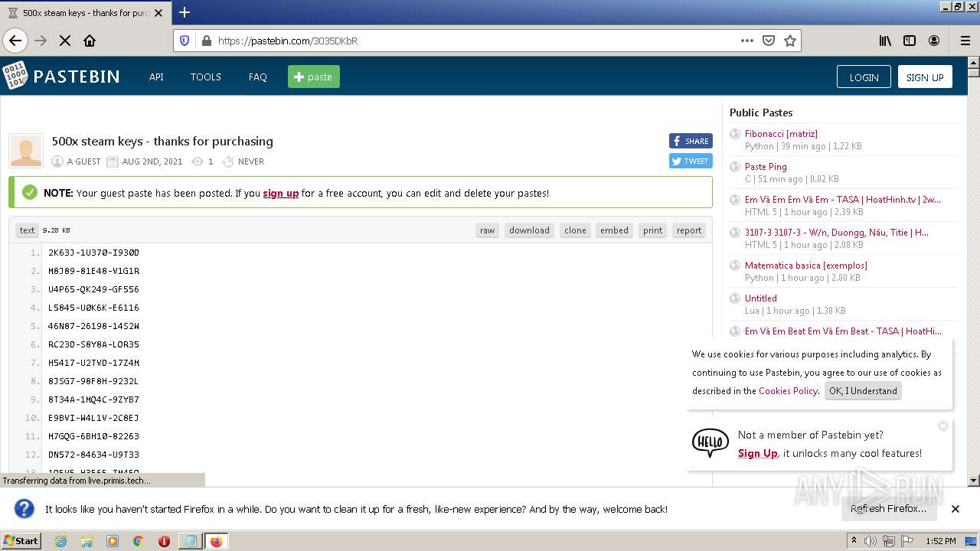Open 'Untitled' Lua public paste

761,298
